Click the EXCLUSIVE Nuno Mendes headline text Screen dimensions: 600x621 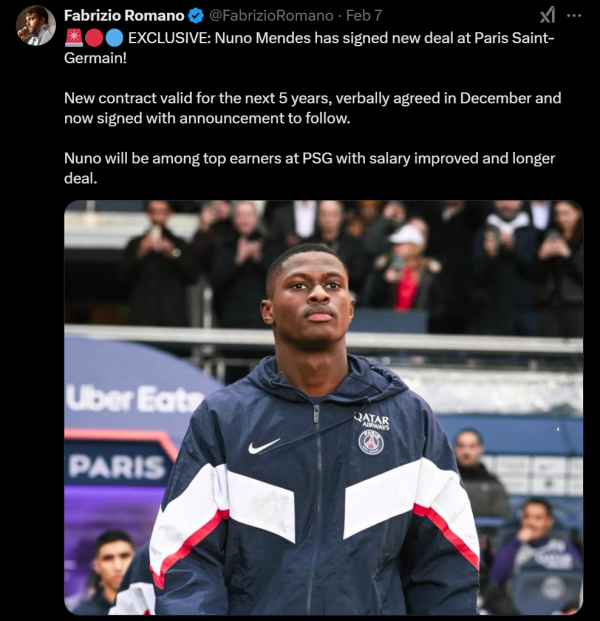tap(309, 48)
